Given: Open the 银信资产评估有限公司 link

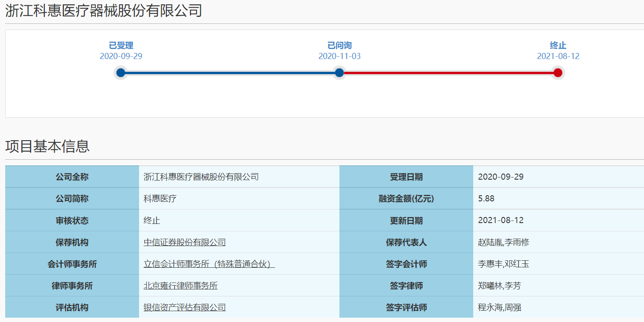Looking at the screenshot, I should 185,308.
